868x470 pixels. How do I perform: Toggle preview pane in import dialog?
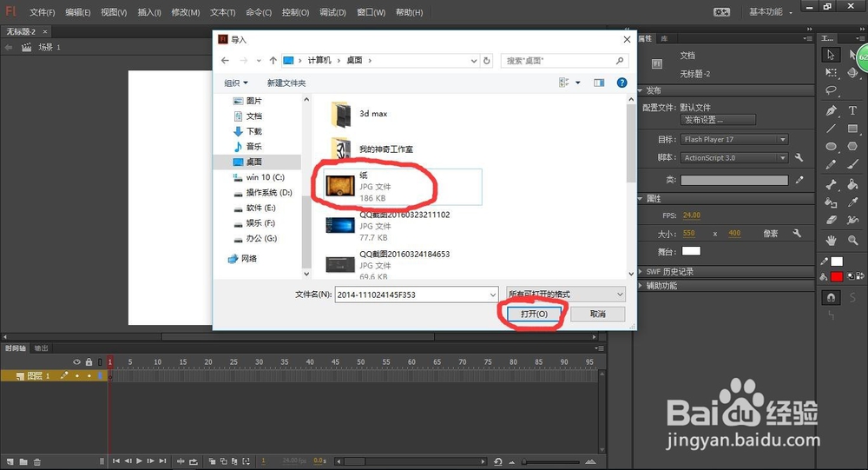[599, 83]
